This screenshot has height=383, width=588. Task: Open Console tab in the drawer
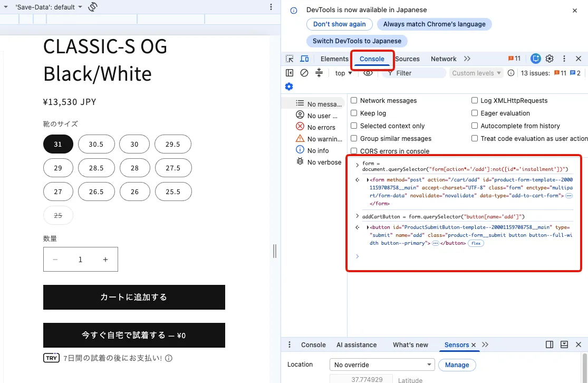313,344
